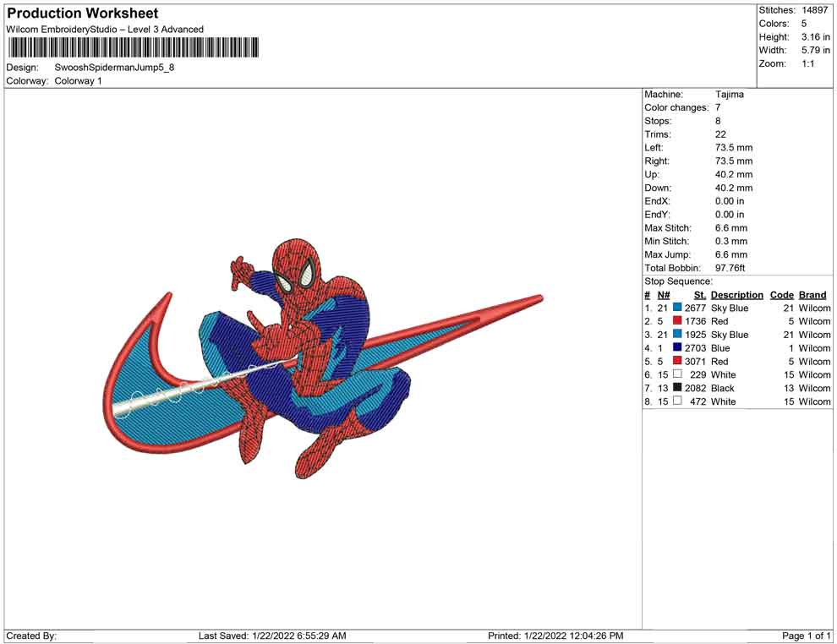Click the Stitches value '14897'
This screenshot has width=837, height=644.
tap(814, 10)
